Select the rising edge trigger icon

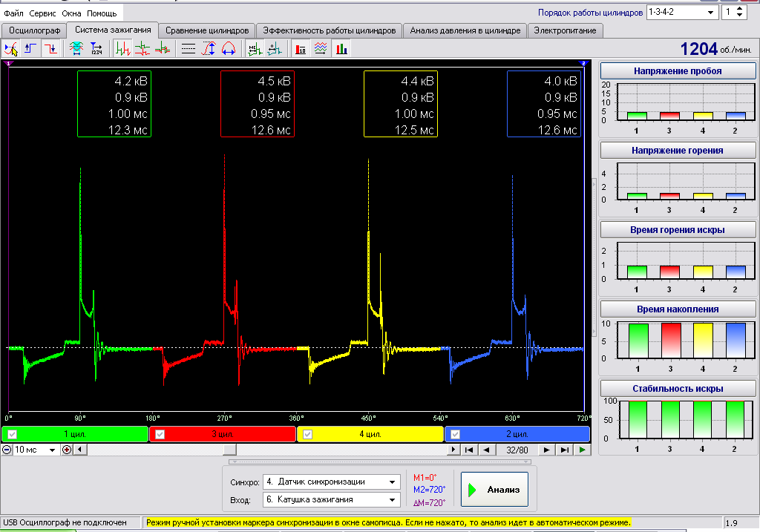point(30,49)
